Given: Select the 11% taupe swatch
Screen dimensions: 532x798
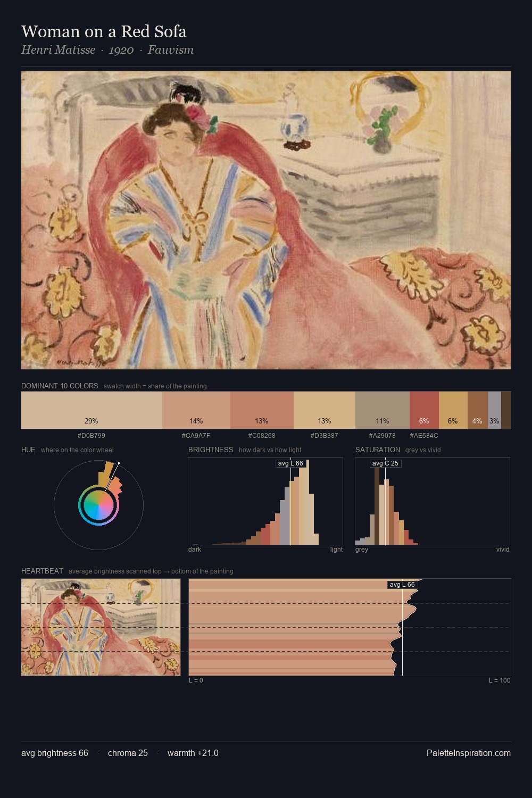Looking at the screenshot, I should click(x=383, y=410).
